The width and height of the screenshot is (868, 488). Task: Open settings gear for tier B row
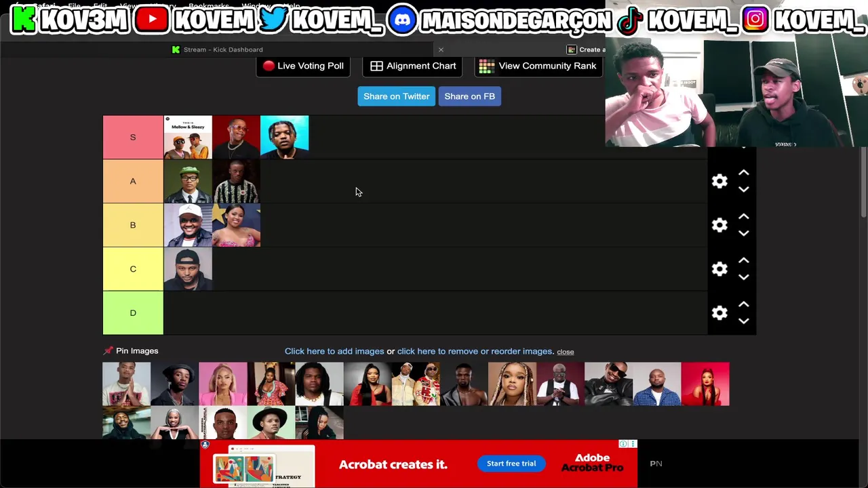point(719,225)
